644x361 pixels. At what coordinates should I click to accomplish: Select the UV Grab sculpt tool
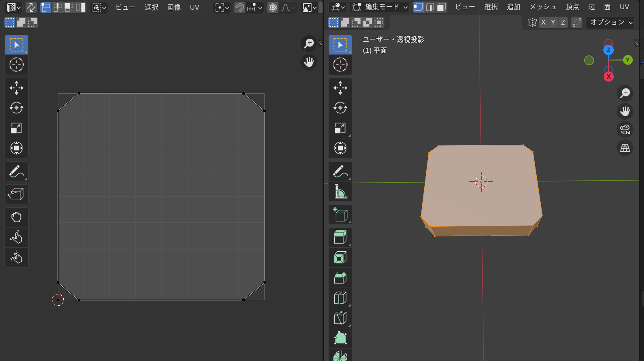17,217
